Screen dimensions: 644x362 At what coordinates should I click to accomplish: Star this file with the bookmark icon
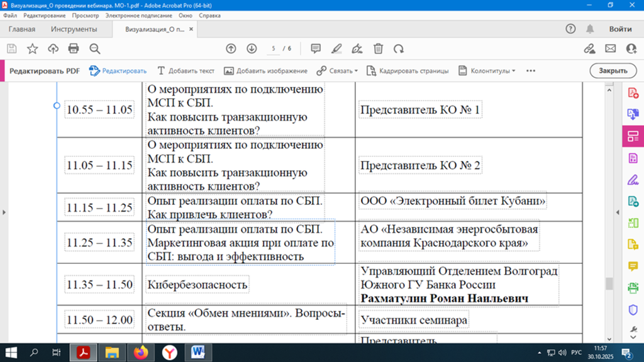pos(32,48)
